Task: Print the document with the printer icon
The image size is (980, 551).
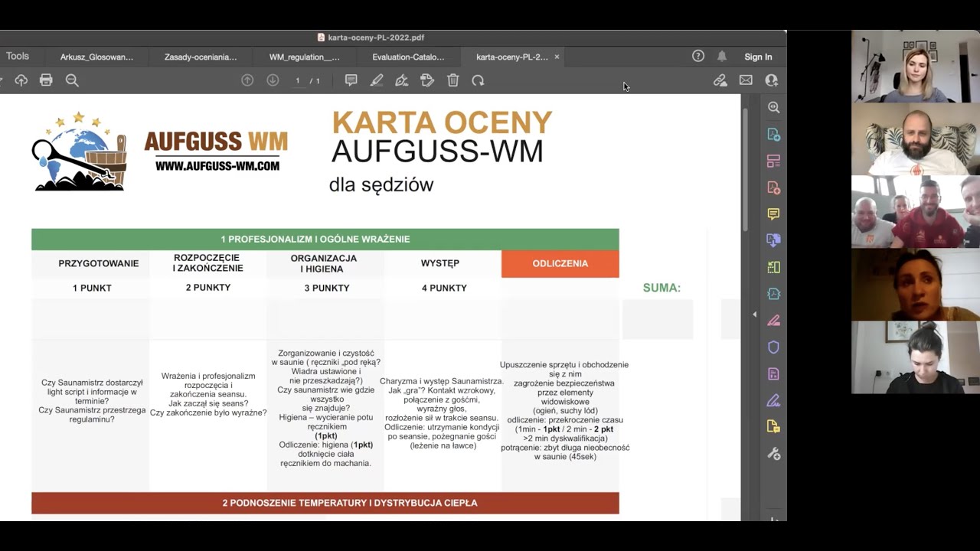Action: (46, 80)
